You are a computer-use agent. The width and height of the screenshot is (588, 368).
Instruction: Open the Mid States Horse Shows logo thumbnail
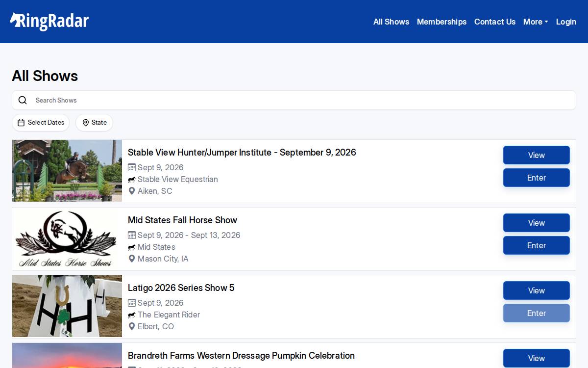click(67, 238)
